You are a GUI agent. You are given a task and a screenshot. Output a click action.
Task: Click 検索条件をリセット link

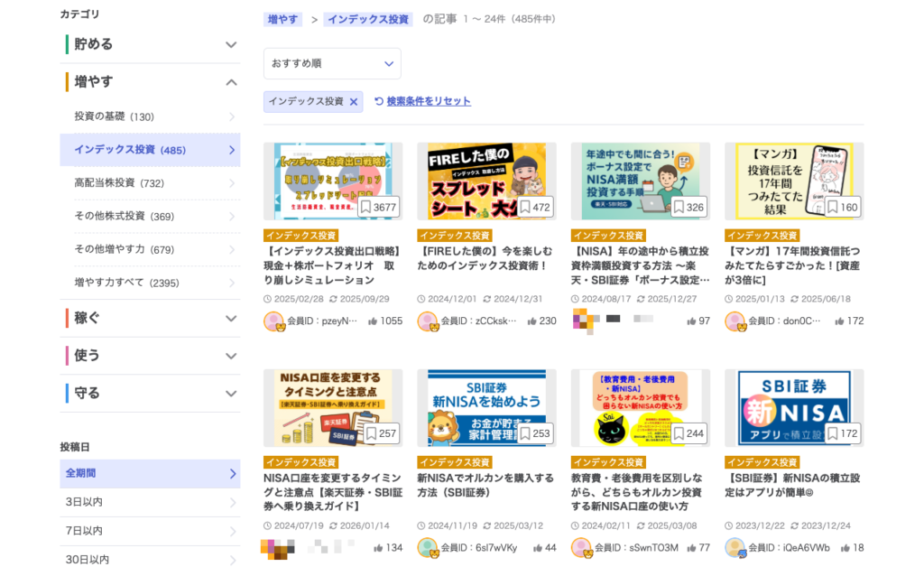pos(429,102)
